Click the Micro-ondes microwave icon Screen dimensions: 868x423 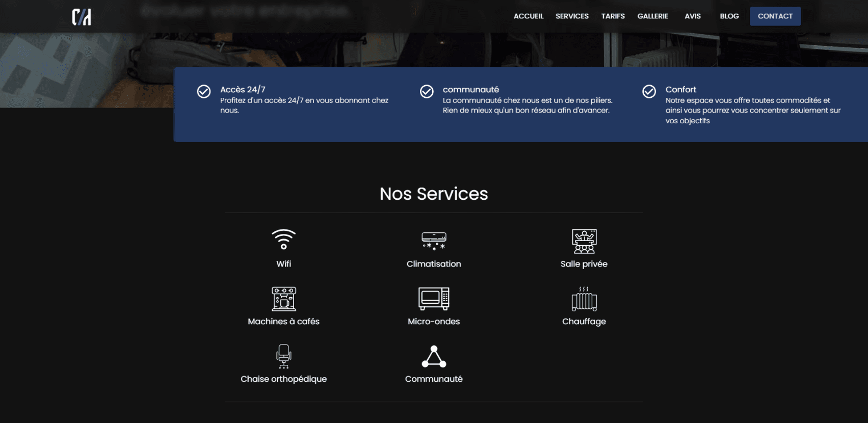click(434, 299)
